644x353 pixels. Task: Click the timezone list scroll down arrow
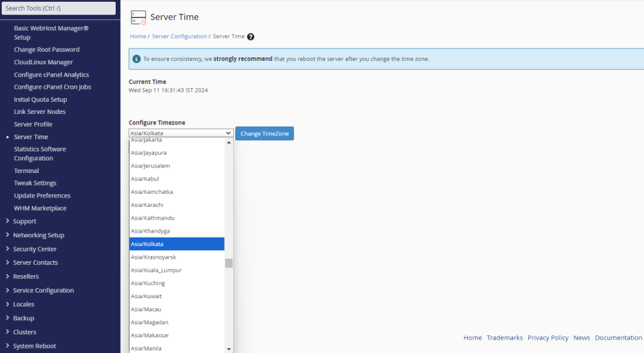click(229, 349)
